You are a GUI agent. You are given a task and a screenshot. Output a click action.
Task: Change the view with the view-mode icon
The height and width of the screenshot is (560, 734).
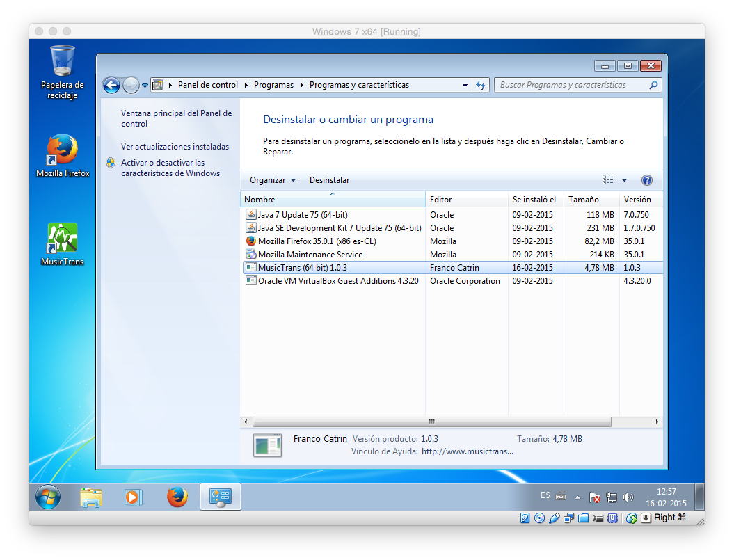tap(607, 180)
